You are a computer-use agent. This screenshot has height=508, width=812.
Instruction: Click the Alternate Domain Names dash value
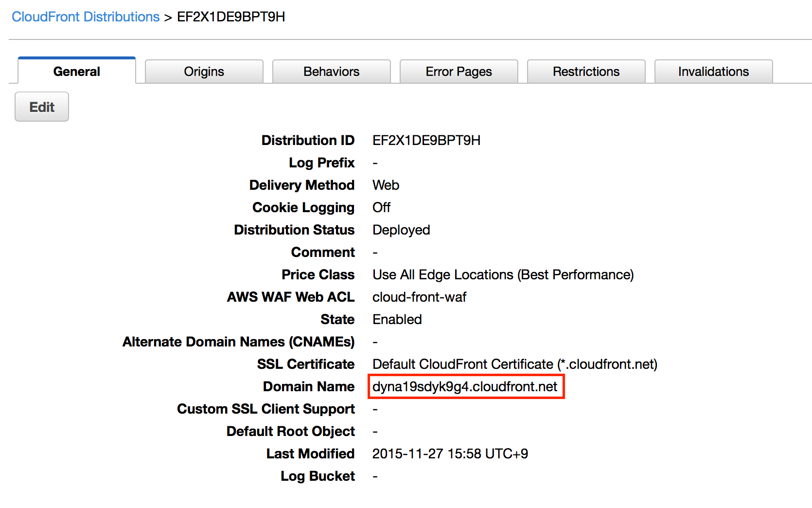(375, 342)
